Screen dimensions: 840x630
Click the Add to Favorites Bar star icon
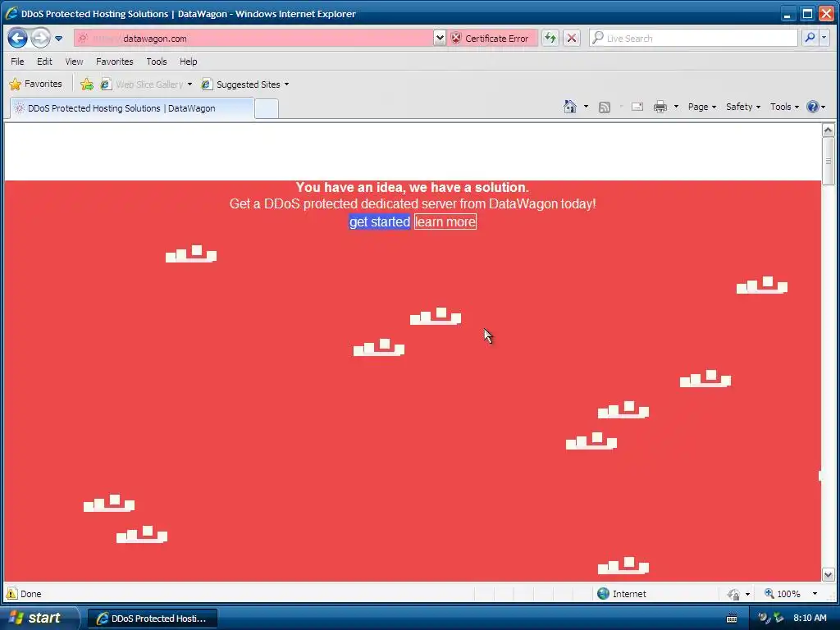87,84
